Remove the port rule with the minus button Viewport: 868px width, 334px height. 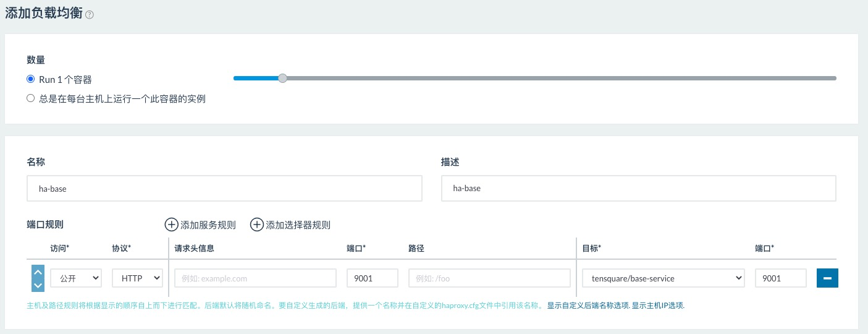[827, 278]
